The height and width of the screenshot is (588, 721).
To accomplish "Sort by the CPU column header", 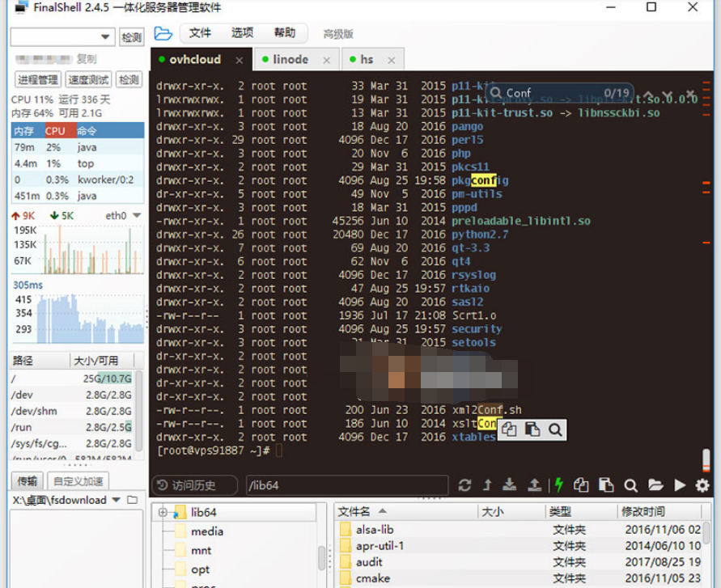I will tap(55, 131).
